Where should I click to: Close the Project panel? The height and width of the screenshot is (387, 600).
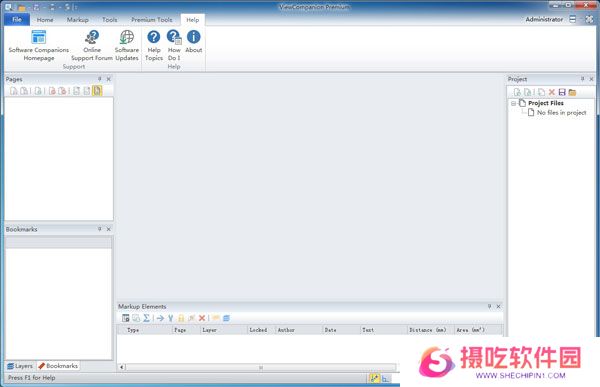click(592, 79)
